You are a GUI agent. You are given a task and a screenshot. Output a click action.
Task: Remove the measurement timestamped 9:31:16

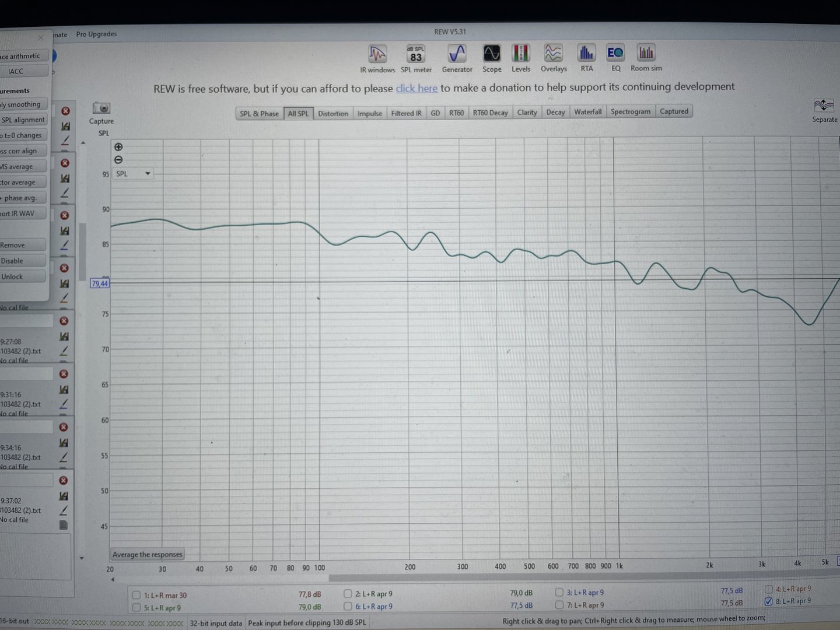(x=64, y=374)
